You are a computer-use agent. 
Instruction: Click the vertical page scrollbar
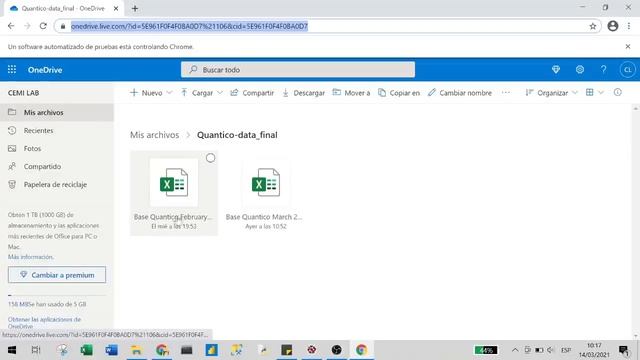[x=636, y=222]
